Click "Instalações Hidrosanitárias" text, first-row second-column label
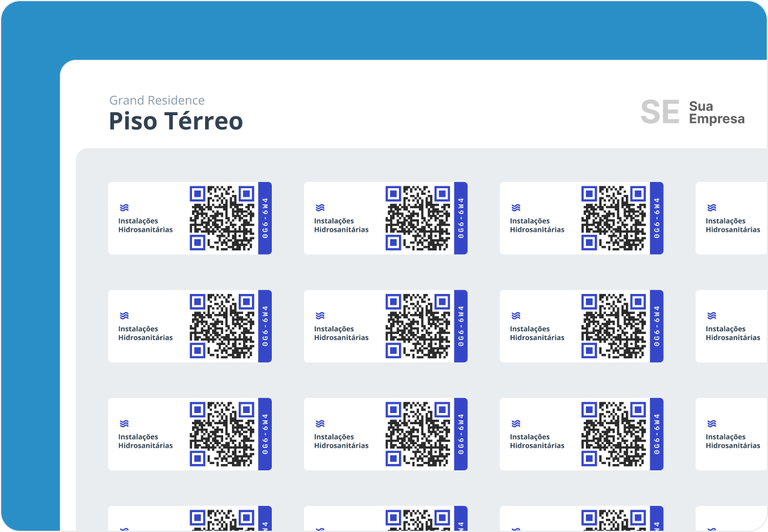This screenshot has width=768, height=532. click(342, 226)
